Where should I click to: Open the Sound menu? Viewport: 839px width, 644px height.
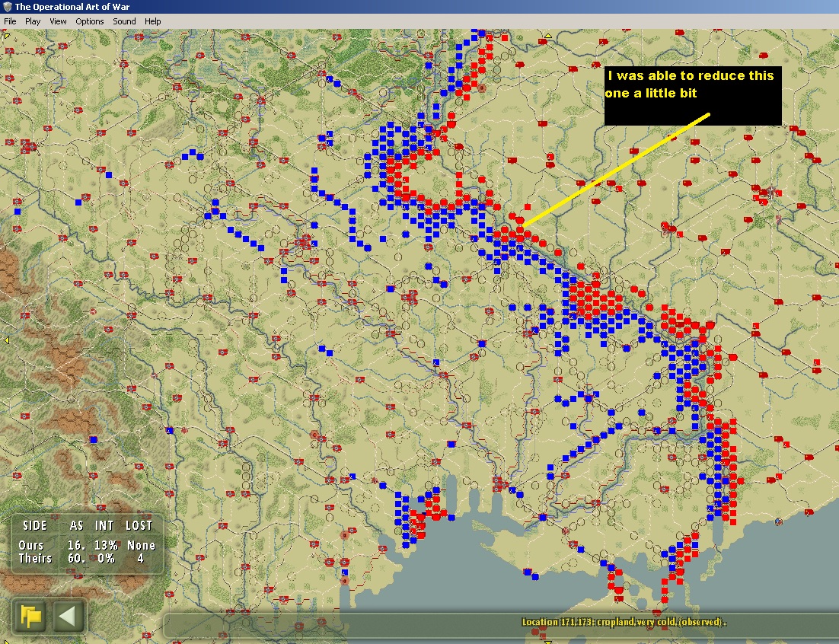pos(124,21)
